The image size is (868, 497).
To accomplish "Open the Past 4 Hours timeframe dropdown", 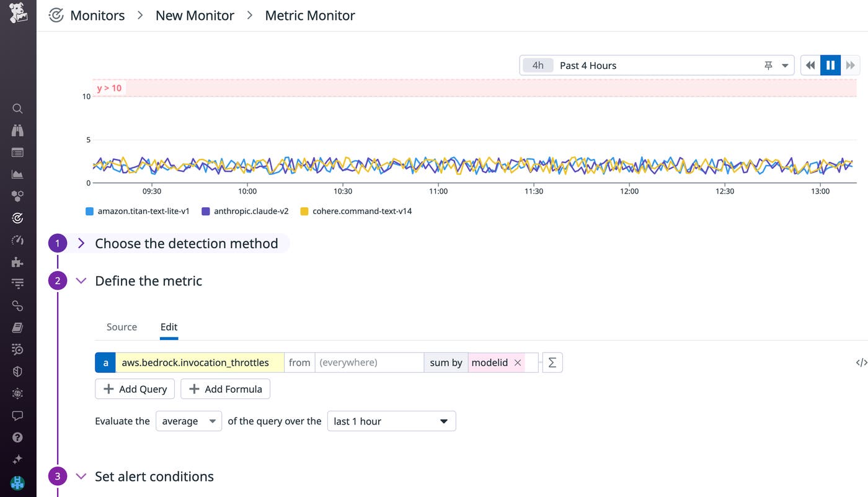I will [x=784, y=65].
